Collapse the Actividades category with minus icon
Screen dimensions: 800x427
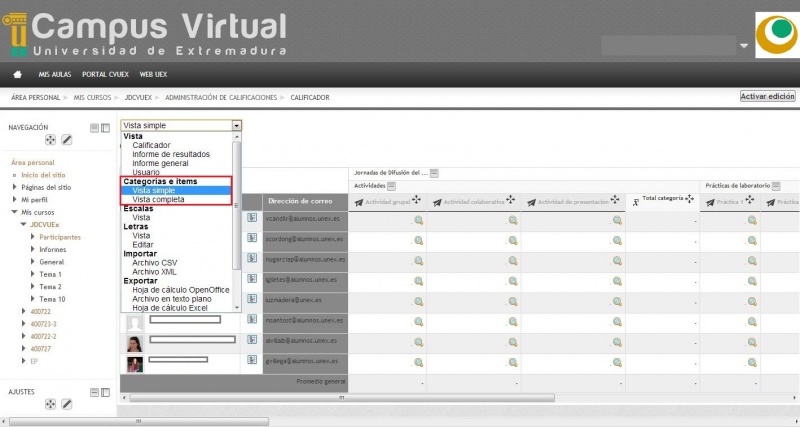(x=392, y=186)
